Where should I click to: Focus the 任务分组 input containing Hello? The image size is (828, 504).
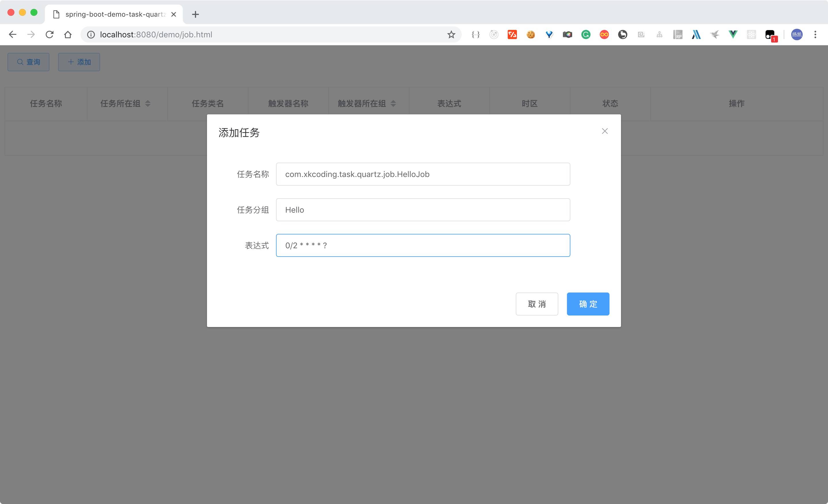coord(423,210)
